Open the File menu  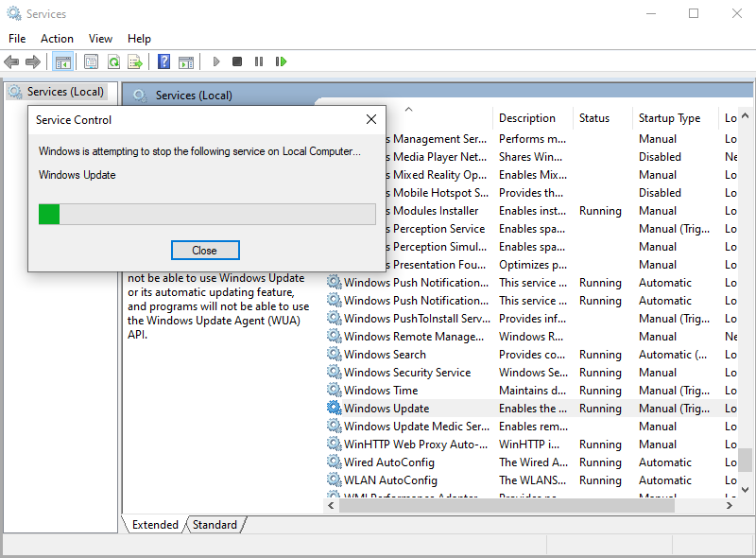[x=17, y=39]
